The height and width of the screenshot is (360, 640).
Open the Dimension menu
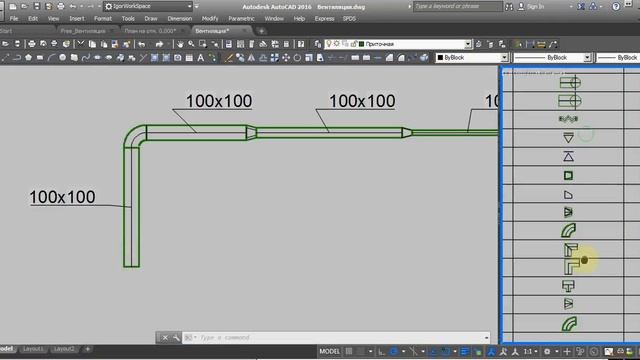(180, 19)
